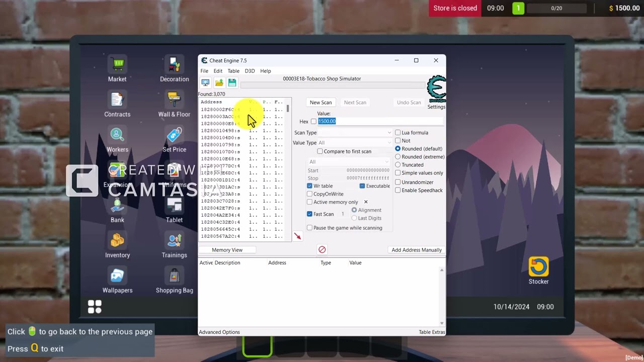
Task: Click the Next Scan button
Action: click(355, 103)
